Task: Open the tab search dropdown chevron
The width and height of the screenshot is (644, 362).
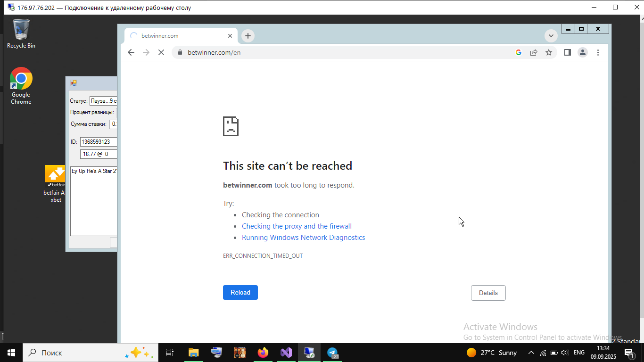Action: pyautogui.click(x=551, y=36)
